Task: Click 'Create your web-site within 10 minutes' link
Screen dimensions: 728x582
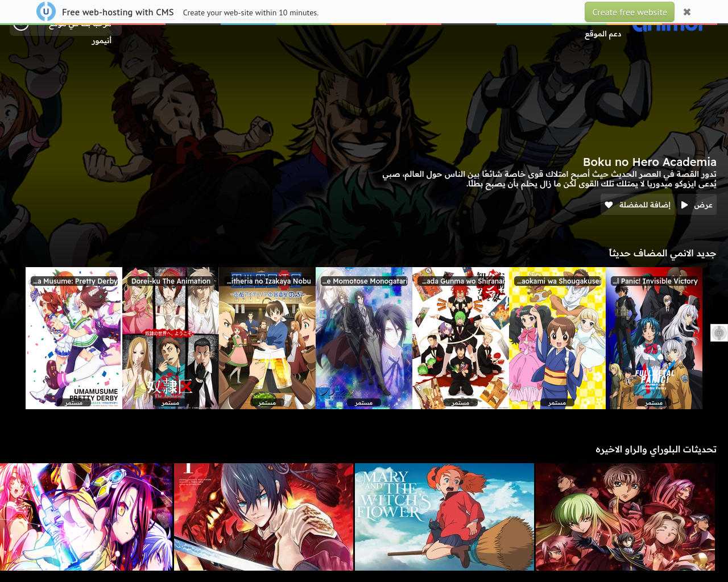Action: (251, 13)
